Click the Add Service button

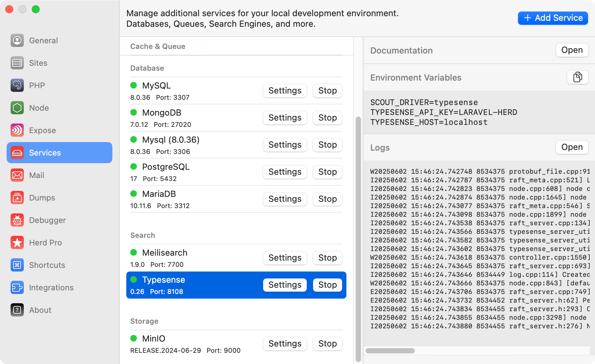(553, 18)
